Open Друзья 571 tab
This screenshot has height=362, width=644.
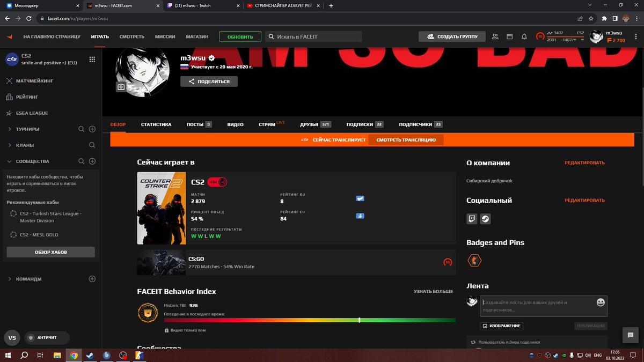coord(316,124)
